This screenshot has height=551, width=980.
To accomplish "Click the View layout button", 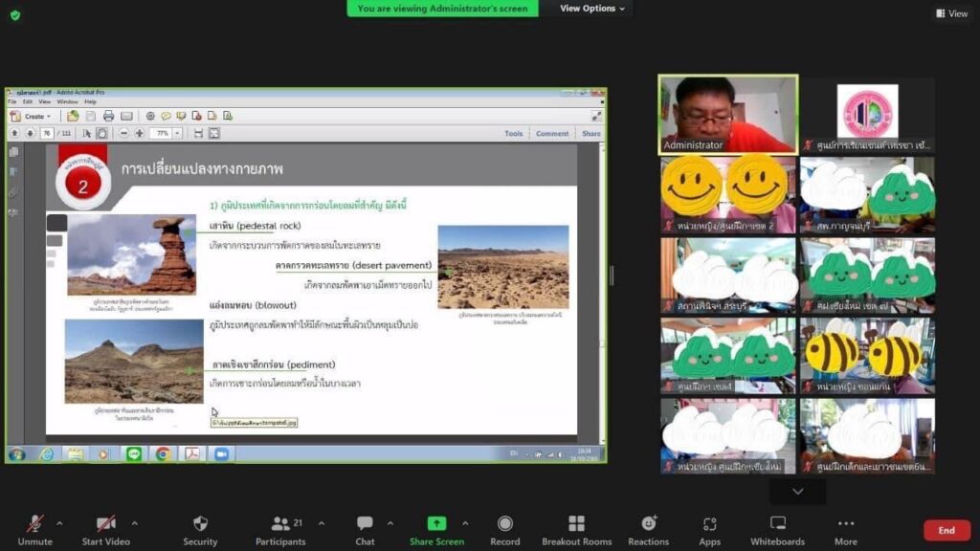I will 951,13.
